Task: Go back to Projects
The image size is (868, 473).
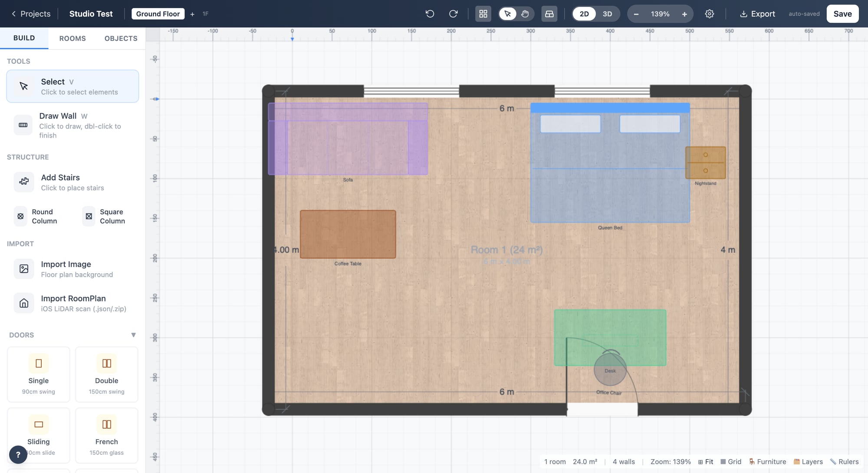Action: click(x=30, y=14)
